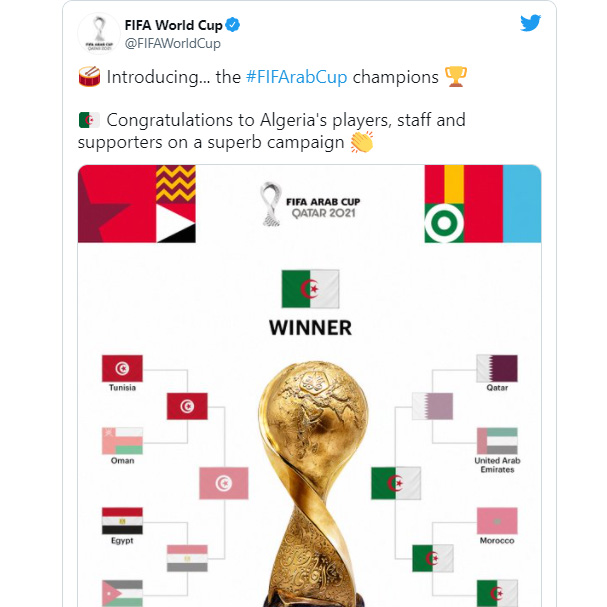Click the Twitter bird logo

pyautogui.click(x=530, y=23)
